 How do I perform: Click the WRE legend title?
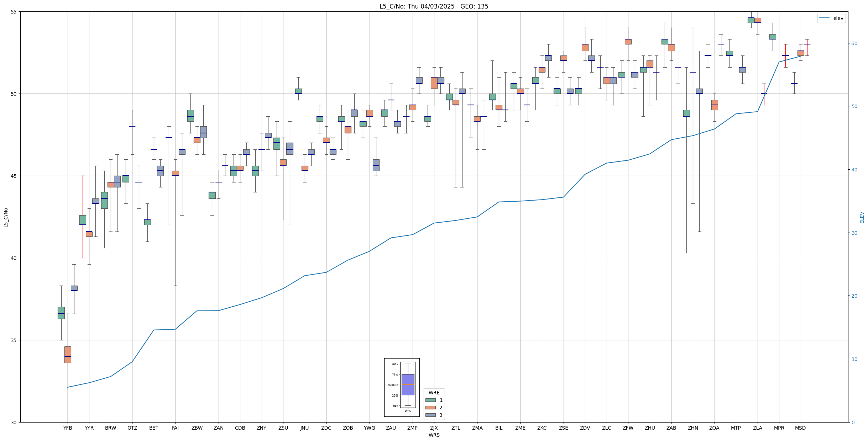point(434,393)
